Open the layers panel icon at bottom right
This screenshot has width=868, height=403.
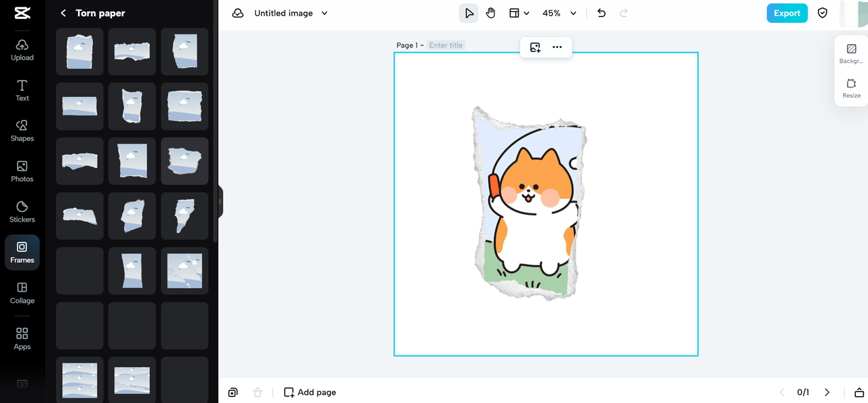(859, 392)
